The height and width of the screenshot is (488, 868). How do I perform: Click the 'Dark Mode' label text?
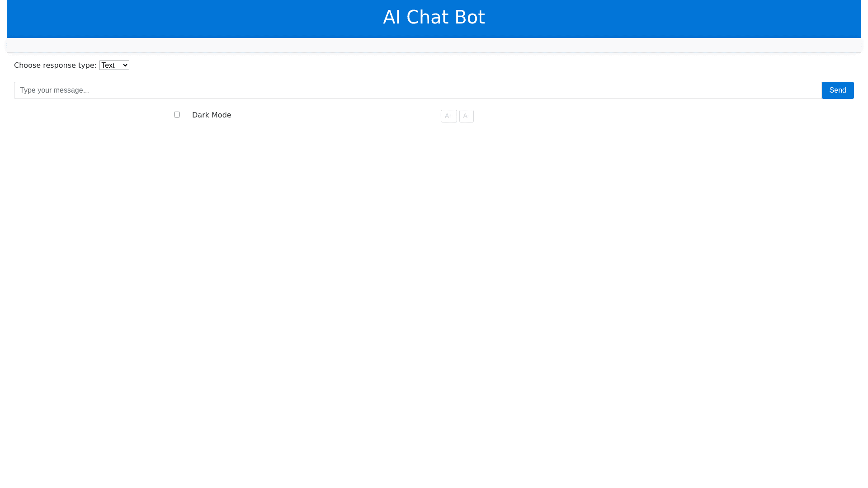coord(211,115)
